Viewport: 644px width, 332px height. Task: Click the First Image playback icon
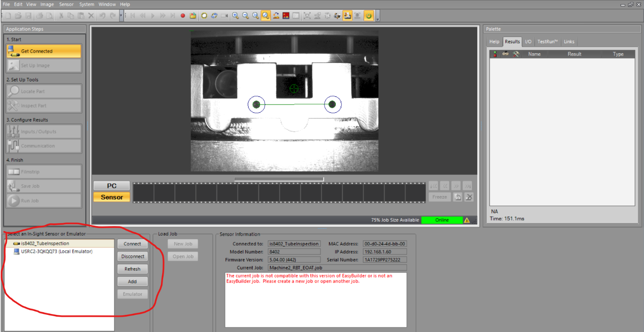point(132,15)
